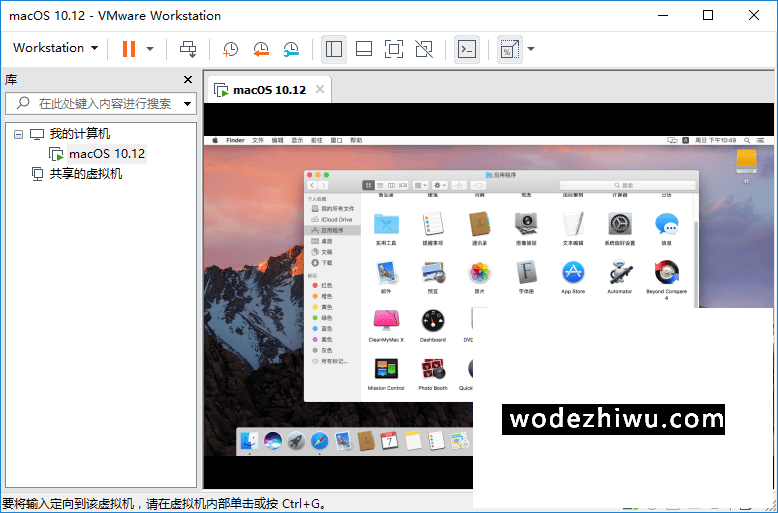Screen dimensions: 778x513
Task: Close the library panel
Action: (x=188, y=79)
